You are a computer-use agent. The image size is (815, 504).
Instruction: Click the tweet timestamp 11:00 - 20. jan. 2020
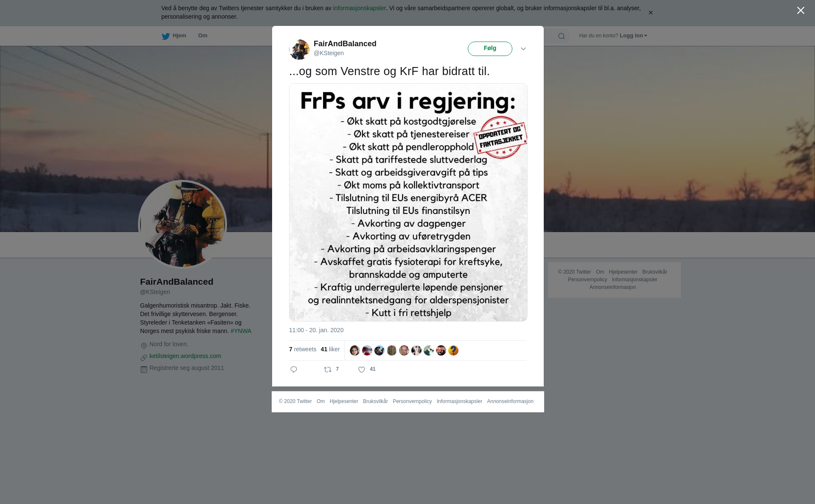(x=316, y=330)
